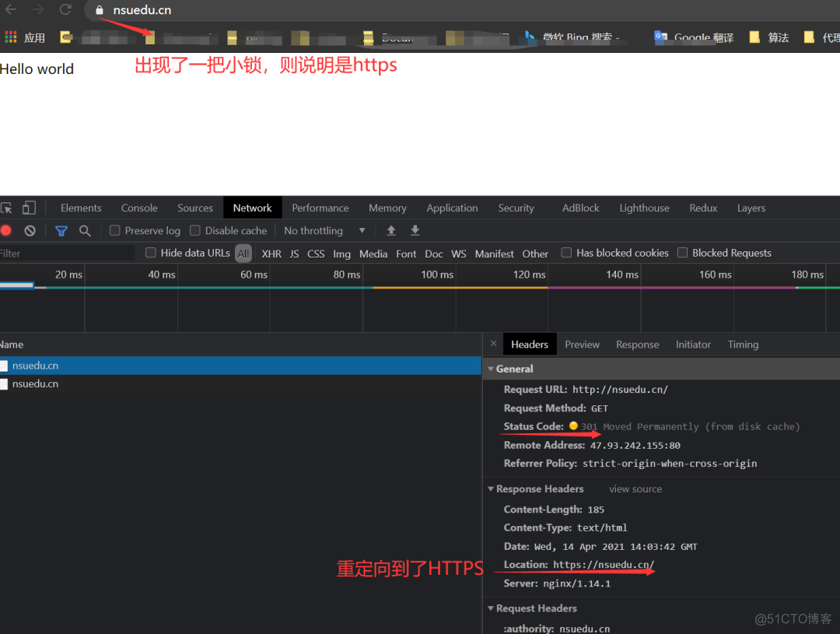Toggle the device emulation toolbar
The width and height of the screenshot is (840, 634).
pos(30,208)
